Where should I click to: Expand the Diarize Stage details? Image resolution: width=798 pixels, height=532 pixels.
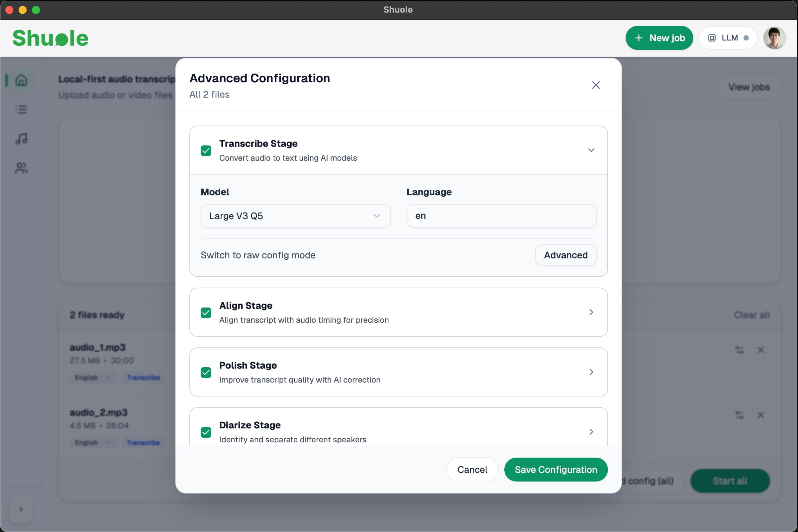tap(591, 432)
